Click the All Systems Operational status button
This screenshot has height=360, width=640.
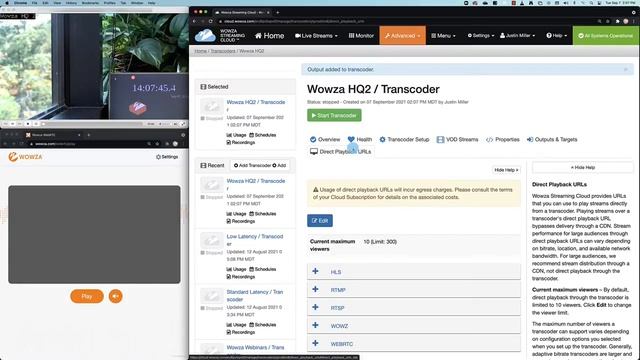point(606,36)
